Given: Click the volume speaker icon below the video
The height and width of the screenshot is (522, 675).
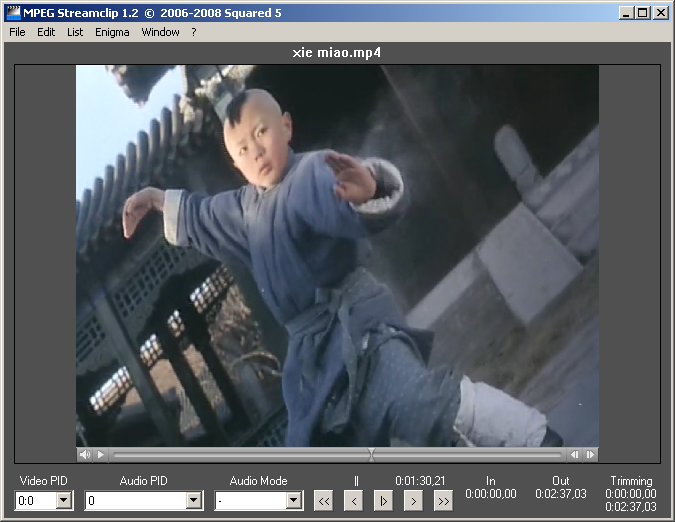Looking at the screenshot, I should point(84,454).
